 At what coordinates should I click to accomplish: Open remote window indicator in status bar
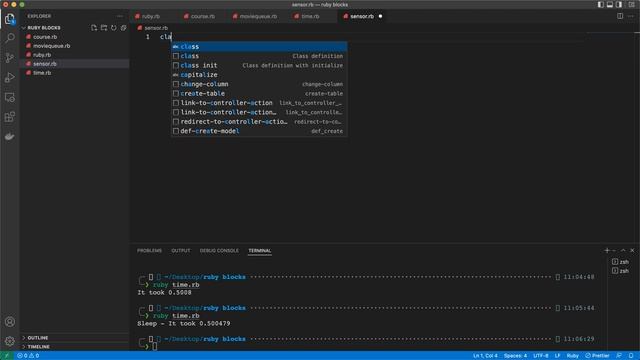click(x=7, y=356)
